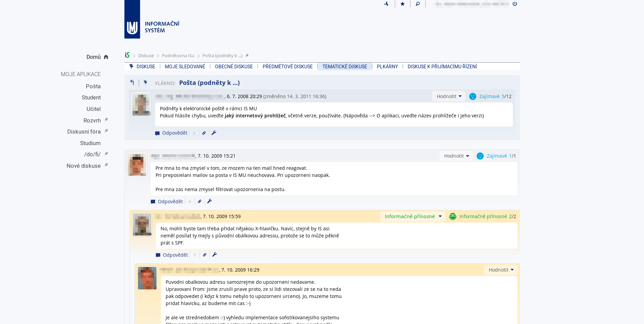
Task: Toggle favorite star under first post
Action: [x=194, y=133]
